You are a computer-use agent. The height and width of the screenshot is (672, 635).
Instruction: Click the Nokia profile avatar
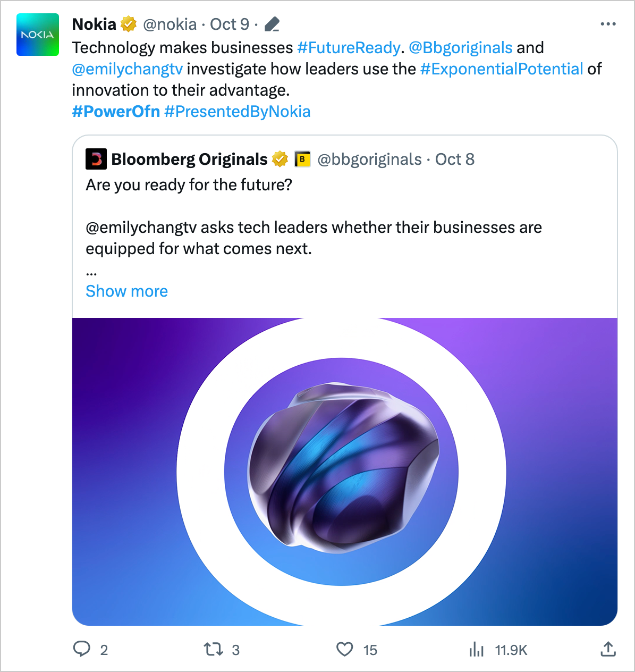38,35
